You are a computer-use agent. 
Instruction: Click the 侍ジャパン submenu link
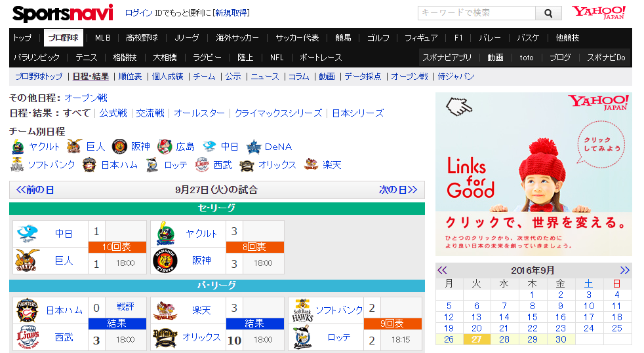click(456, 77)
